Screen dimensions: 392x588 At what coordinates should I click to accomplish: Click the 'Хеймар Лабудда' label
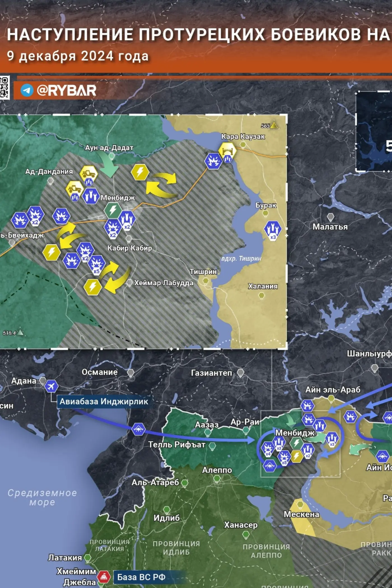coord(164,283)
